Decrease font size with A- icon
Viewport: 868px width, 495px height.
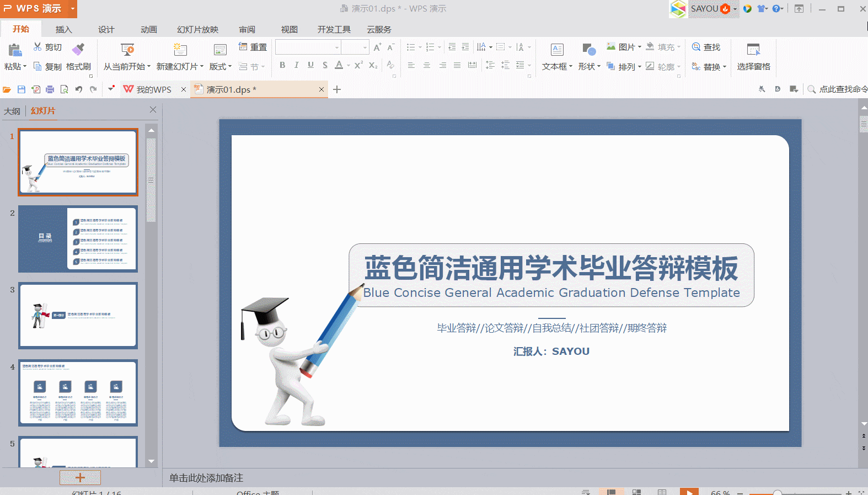390,47
